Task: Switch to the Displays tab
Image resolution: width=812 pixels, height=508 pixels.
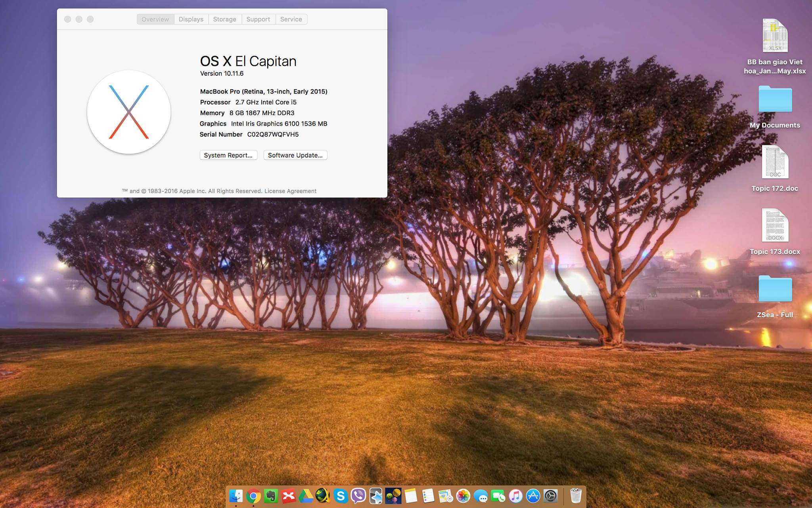Action: point(191,19)
